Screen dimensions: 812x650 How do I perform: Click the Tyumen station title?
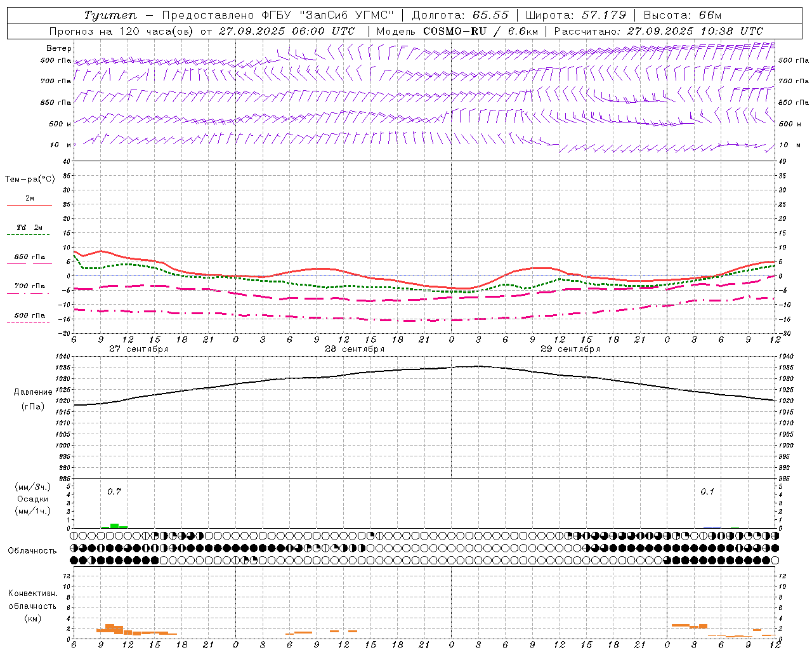click(x=111, y=15)
